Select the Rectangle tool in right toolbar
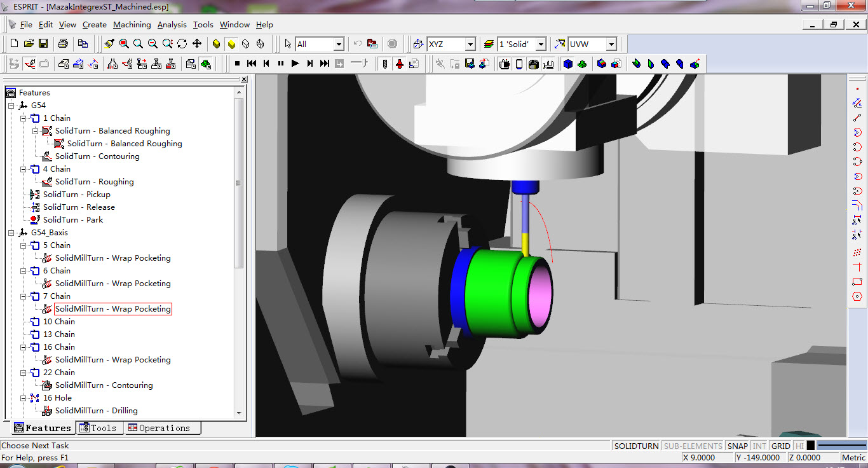The image size is (868, 468). click(x=857, y=282)
